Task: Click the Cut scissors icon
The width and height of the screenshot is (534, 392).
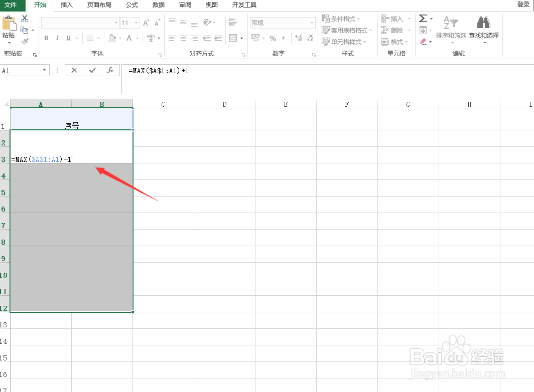Action: coord(25,19)
